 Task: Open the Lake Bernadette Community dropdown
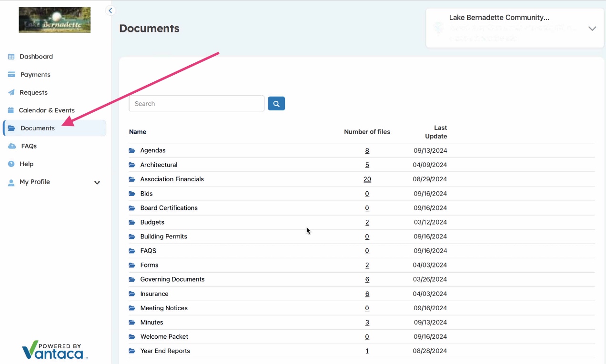coord(592,29)
